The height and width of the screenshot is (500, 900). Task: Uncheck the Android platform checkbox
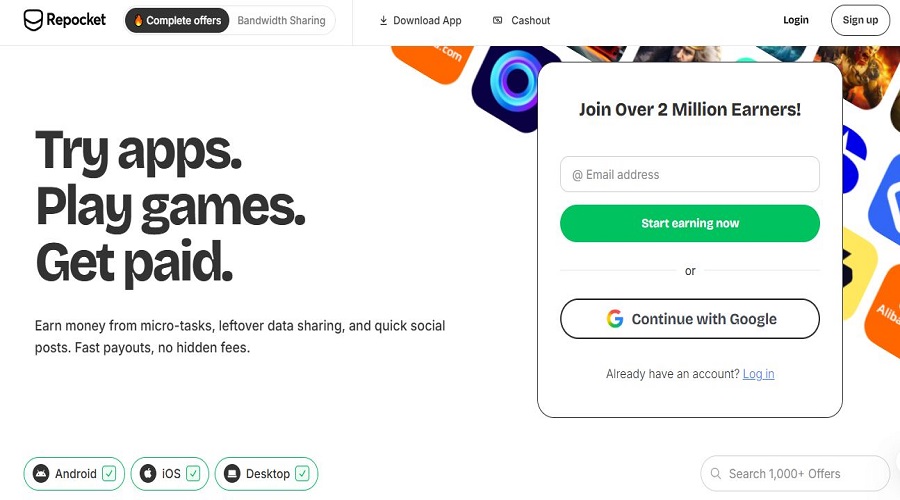[x=109, y=474]
